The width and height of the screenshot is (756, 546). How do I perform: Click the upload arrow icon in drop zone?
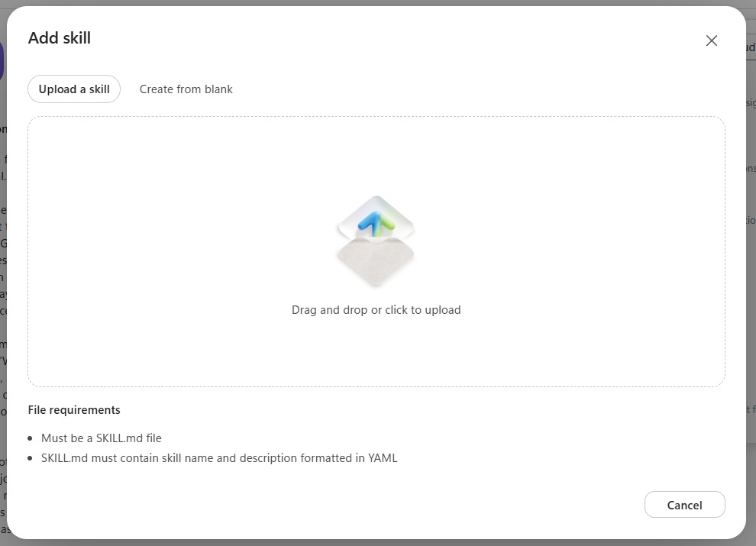pos(376,241)
